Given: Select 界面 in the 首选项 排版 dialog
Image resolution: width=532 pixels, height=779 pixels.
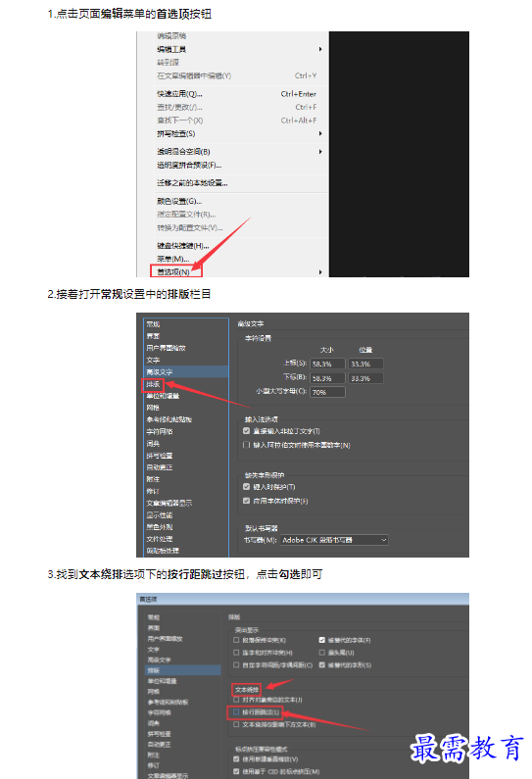Looking at the screenshot, I should pos(154,628).
